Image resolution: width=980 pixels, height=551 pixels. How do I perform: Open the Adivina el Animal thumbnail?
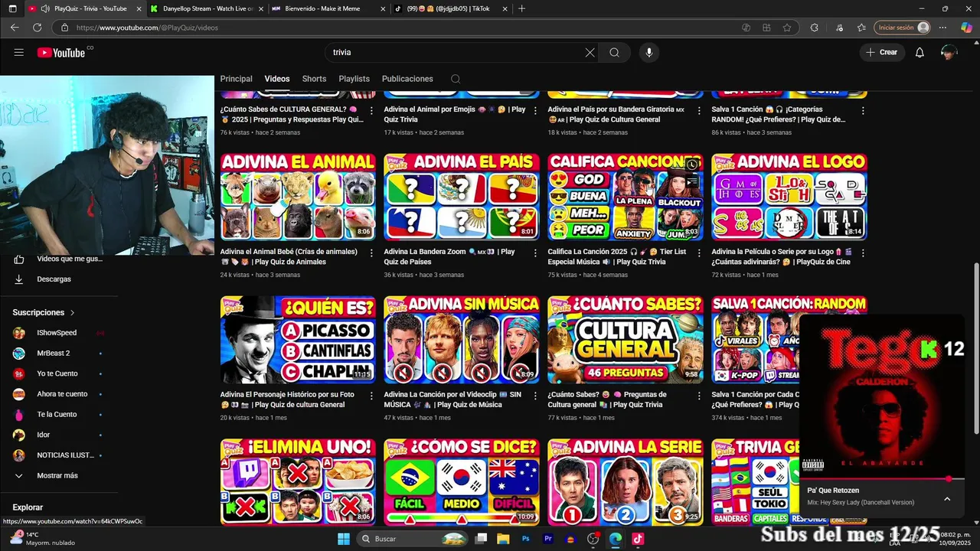[298, 197]
